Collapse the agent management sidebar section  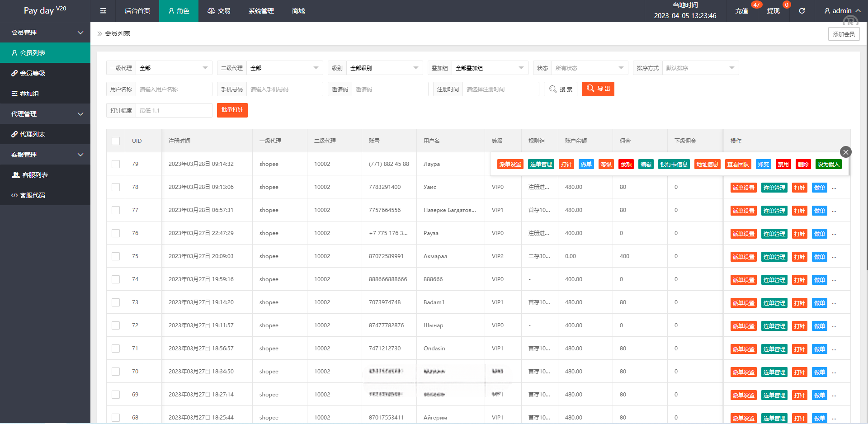click(x=45, y=114)
